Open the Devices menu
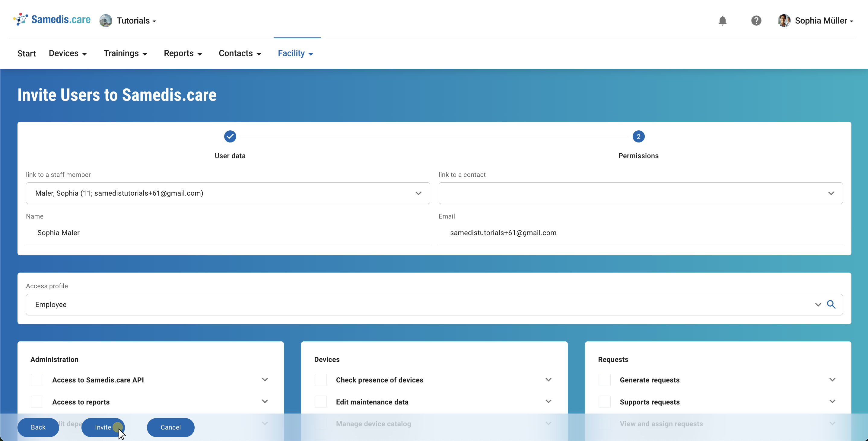 point(68,53)
